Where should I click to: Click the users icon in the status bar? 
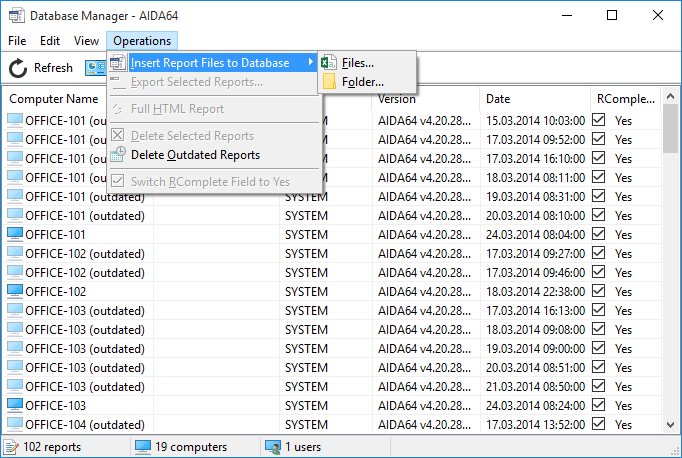pos(273,447)
